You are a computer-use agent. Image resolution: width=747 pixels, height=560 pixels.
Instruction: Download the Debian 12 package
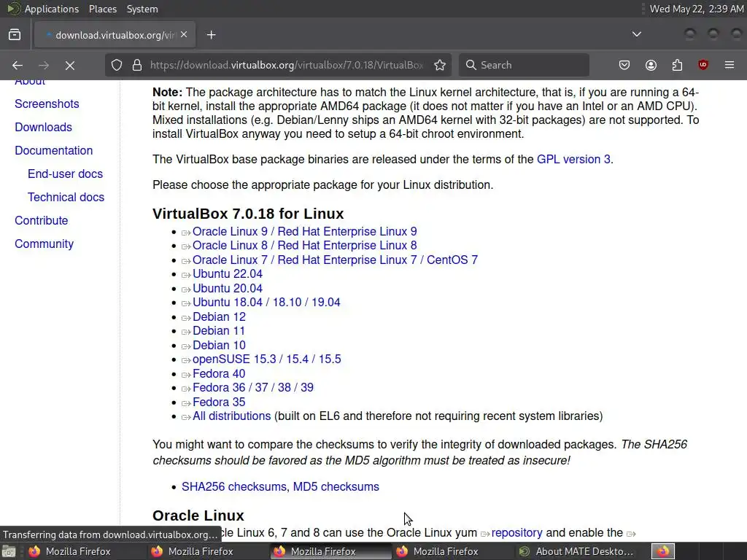pyautogui.click(x=219, y=317)
